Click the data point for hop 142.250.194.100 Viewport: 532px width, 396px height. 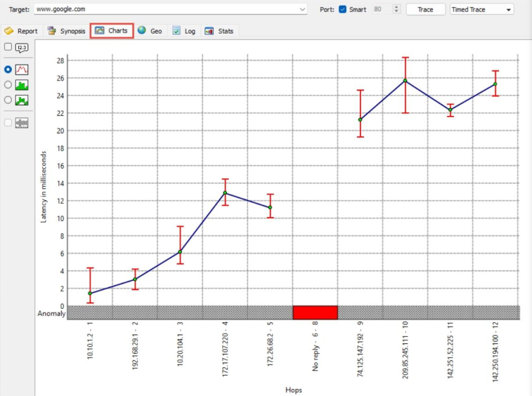pyautogui.click(x=495, y=84)
